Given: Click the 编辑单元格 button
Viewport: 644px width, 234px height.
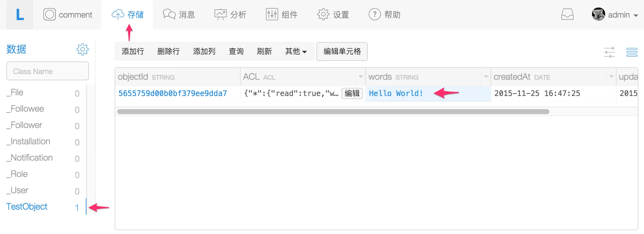Looking at the screenshot, I should click(342, 51).
